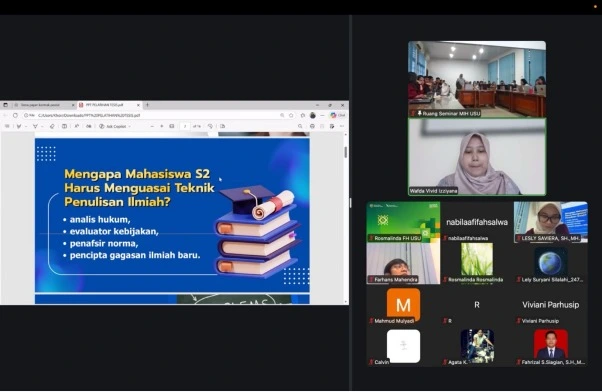Zoom in the PDF document
The height and width of the screenshot is (392, 602).
pos(162,126)
